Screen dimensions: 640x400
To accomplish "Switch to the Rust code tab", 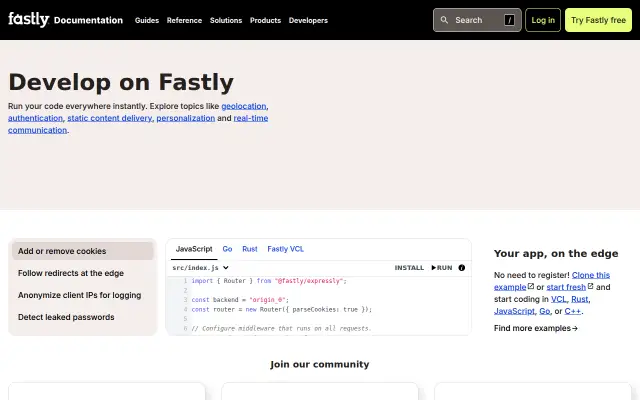I will tap(250, 249).
